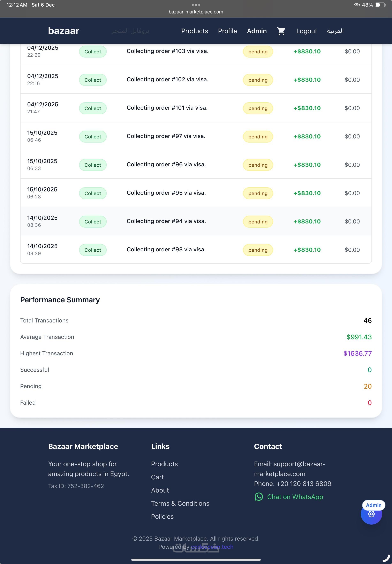Screen dimensions: 392x564
Task: Visit the codeocean.tech link
Action: (212, 547)
